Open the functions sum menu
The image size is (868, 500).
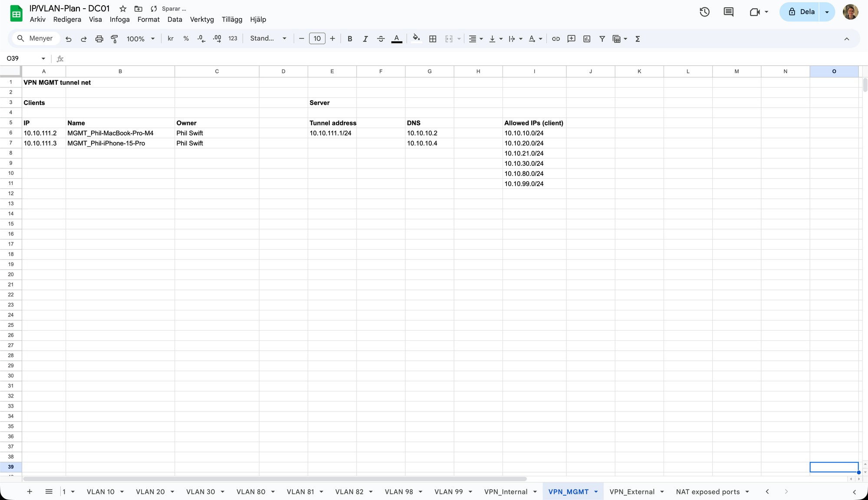pyautogui.click(x=638, y=39)
